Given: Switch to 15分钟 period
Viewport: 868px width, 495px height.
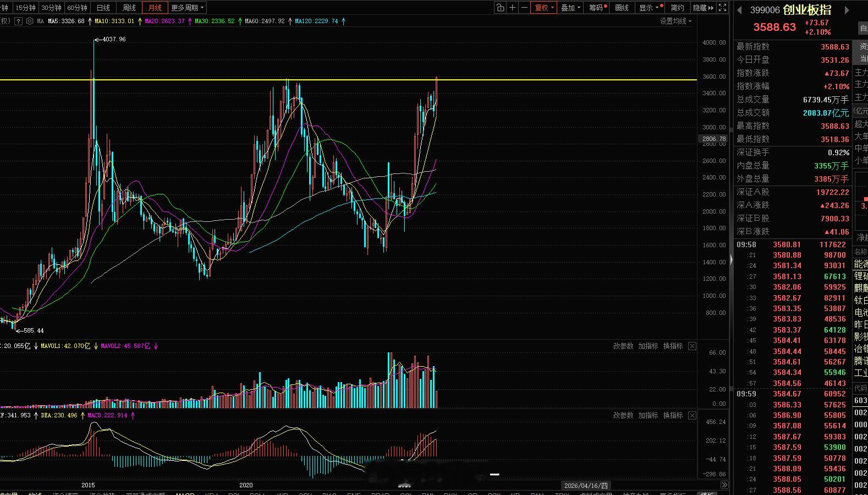Looking at the screenshot, I should (x=25, y=8).
